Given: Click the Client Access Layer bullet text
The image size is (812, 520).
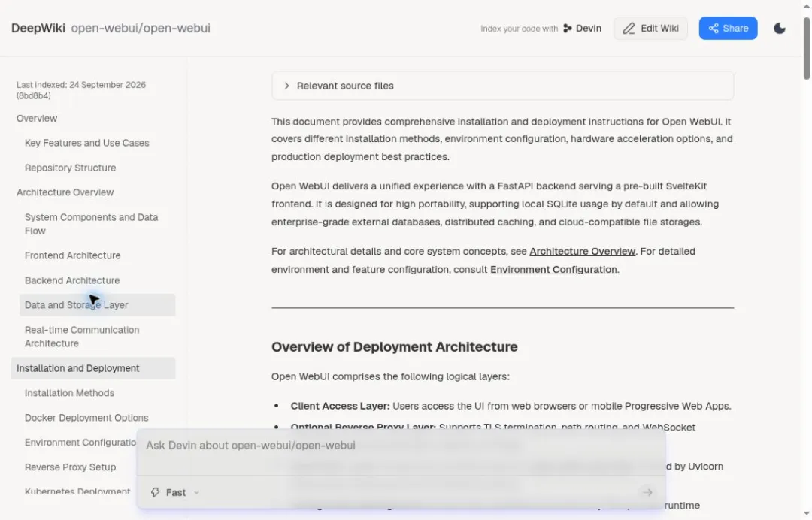Looking at the screenshot, I should pos(511,407).
